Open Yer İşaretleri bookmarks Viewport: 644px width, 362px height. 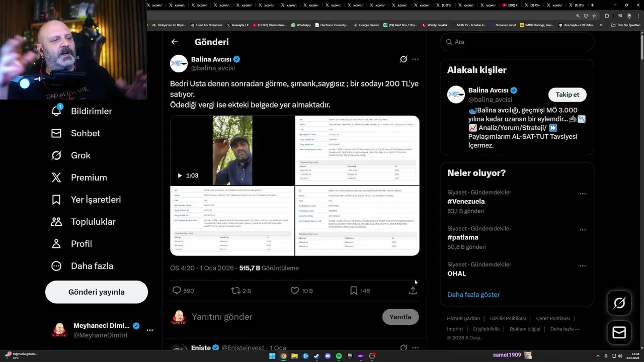pyautogui.click(x=86, y=200)
